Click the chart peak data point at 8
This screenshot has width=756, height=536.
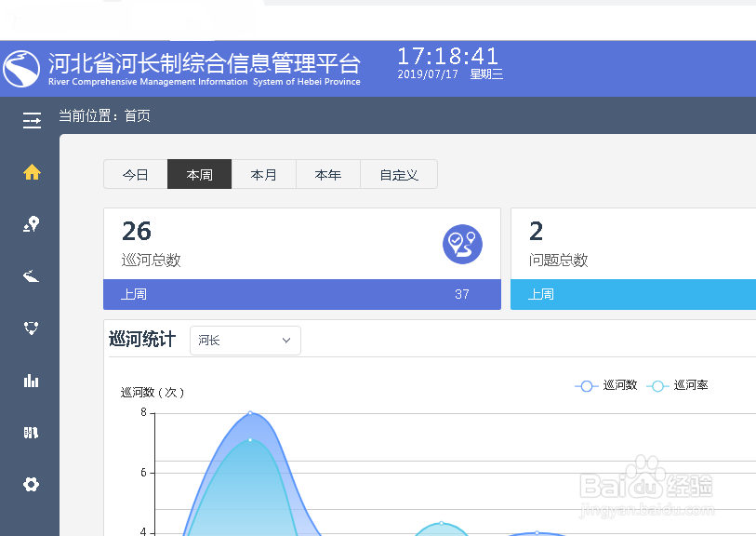[x=250, y=413]
